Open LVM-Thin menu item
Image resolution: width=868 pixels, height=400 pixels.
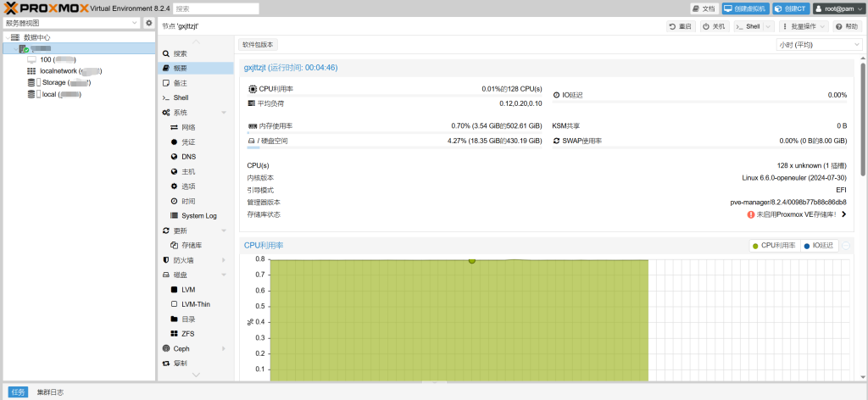tap(196, 304)
